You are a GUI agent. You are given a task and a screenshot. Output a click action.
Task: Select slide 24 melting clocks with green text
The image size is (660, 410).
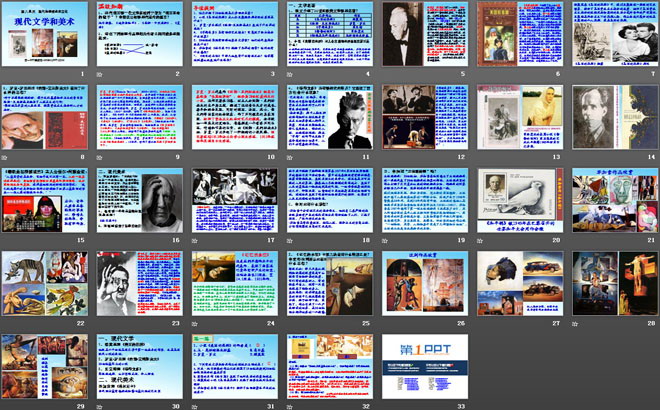click(235, 283)
